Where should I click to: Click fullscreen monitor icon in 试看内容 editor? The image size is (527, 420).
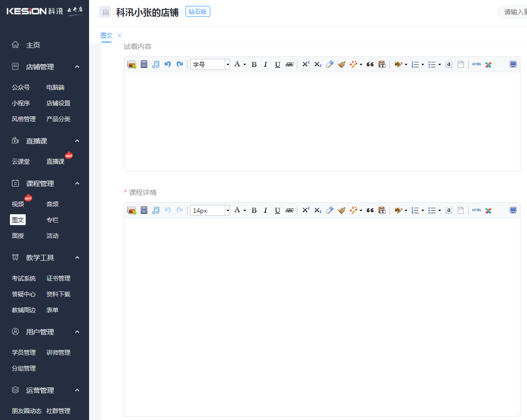513,64
